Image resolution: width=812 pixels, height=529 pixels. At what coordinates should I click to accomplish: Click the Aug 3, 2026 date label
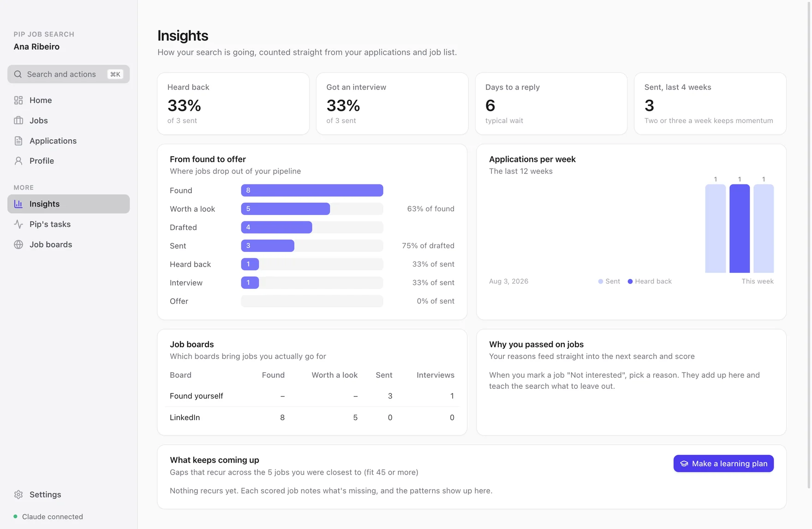tap(508, 281)
